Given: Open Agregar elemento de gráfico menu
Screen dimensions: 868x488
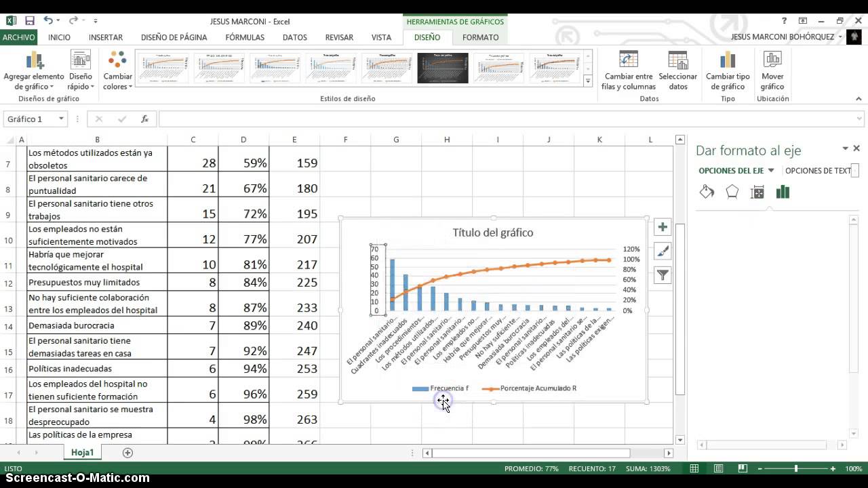Looking at the screenshot, I should tap(34, 70).
